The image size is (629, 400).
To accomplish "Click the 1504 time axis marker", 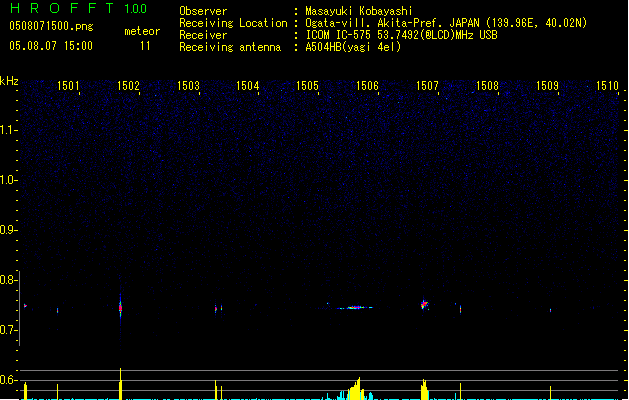I will pos(248,86).
